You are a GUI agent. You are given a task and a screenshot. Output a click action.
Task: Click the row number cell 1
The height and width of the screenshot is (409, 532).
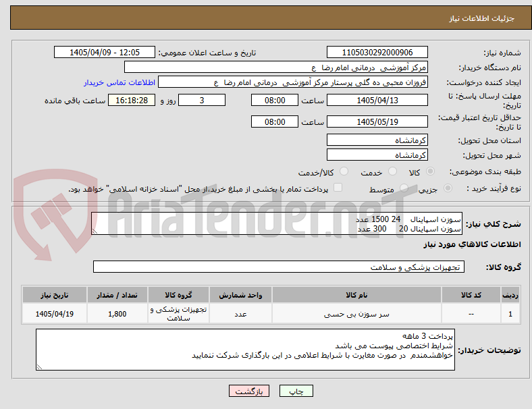510,314
